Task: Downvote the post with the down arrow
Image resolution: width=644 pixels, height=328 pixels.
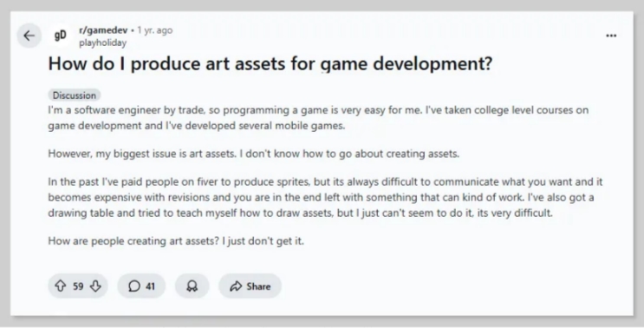Action: pyautogui.click(x=95, y=285)
